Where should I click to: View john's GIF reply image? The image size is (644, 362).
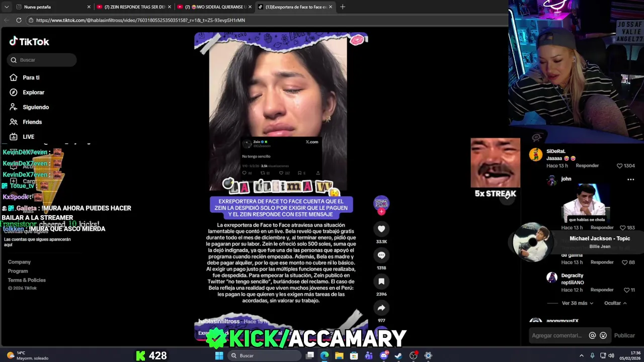coord(587,204)
